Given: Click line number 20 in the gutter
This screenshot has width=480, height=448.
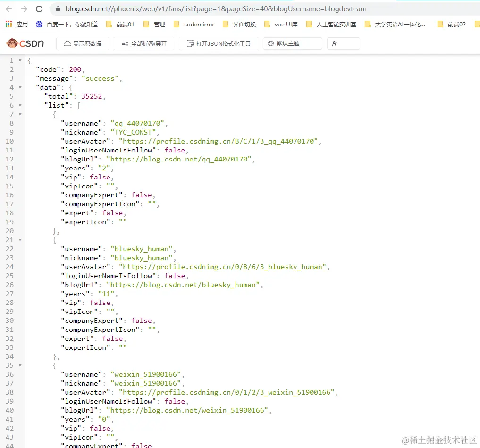Looking at the screenshot, I should point(9,231).
